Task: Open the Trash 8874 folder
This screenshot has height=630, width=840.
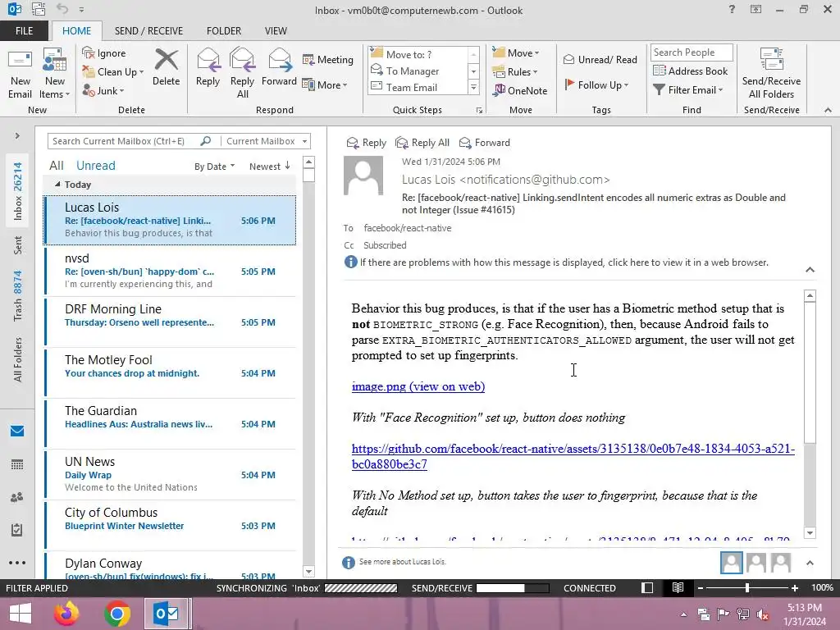Action: click(x=18, y=295)
